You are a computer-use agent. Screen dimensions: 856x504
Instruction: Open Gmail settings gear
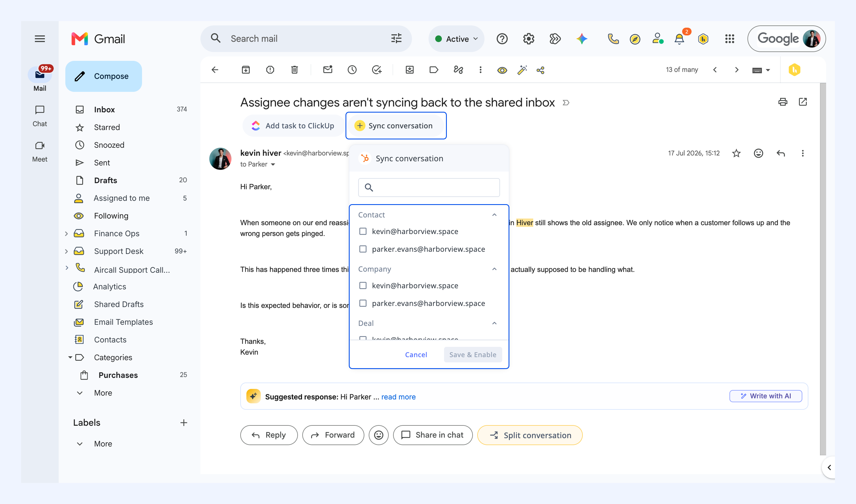click(x=528, y=39)
